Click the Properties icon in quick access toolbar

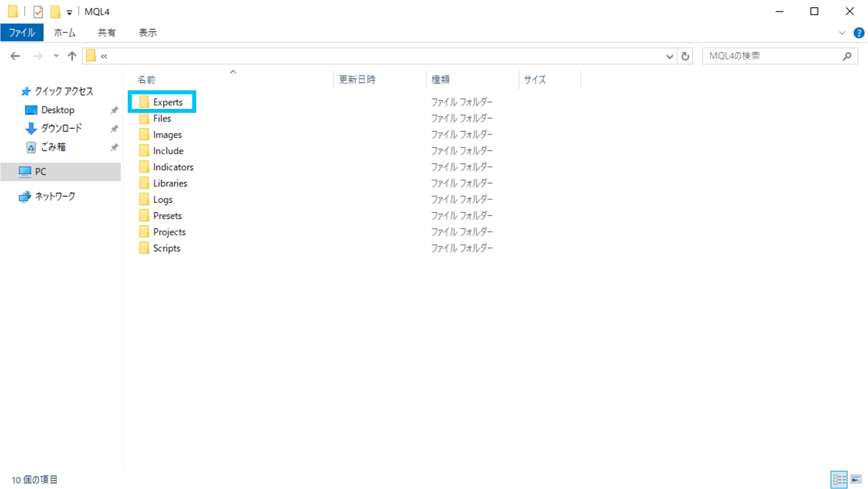tap(38, 12)
